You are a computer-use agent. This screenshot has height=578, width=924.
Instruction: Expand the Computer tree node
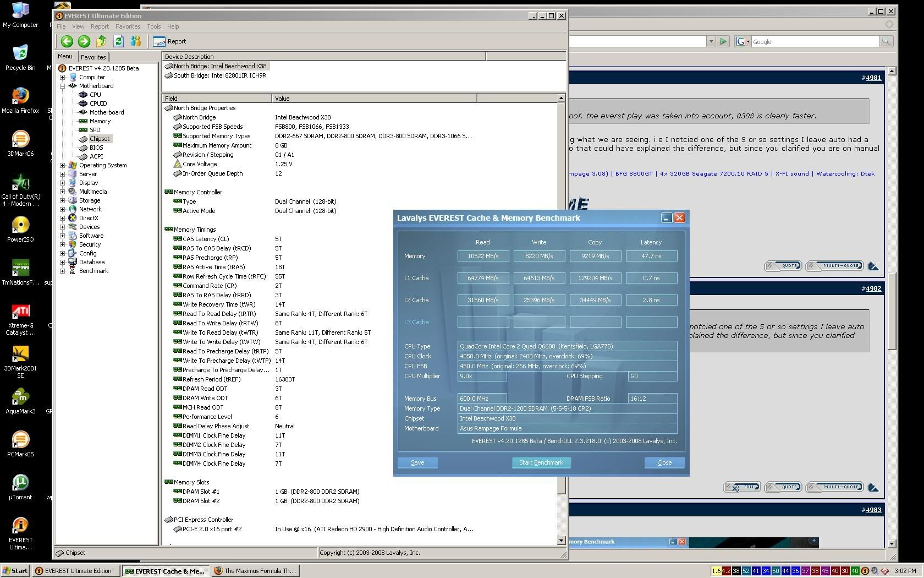pyautogui.click(x=63, y=77)
